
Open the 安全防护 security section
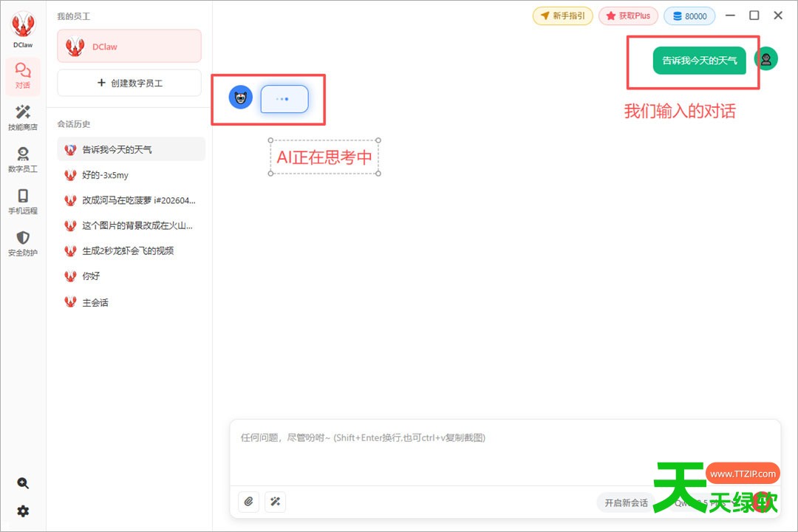(23, 243)
